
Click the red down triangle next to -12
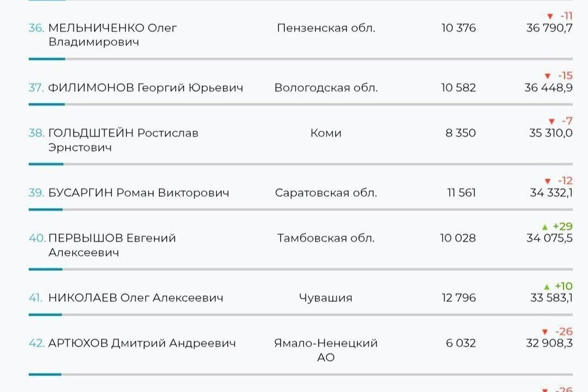click(x=548, y=182)
